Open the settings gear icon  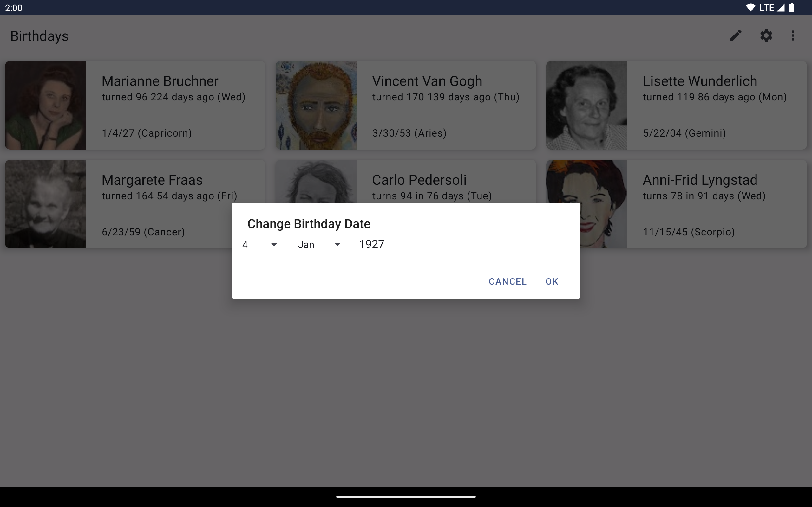click(x=766, y=35)
